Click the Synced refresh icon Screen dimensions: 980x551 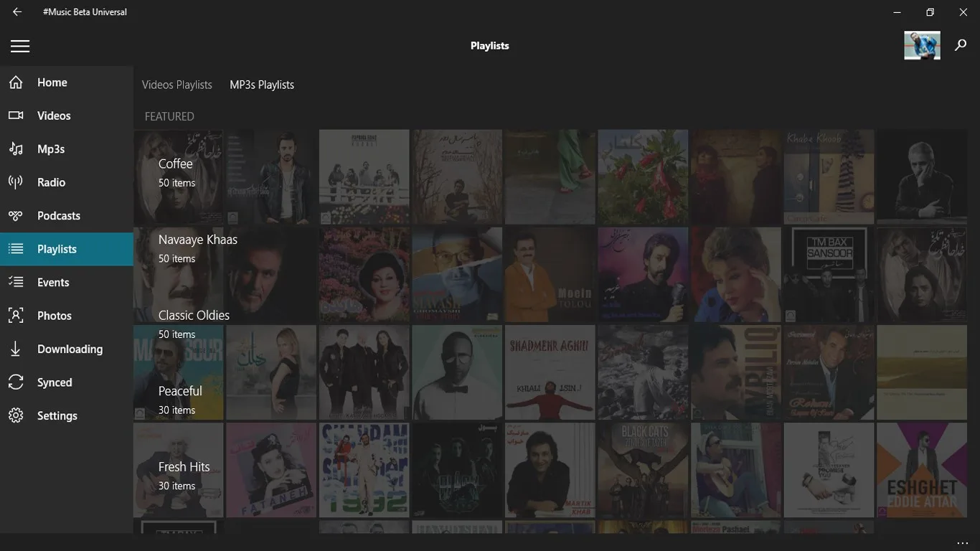tap(16, 382)
